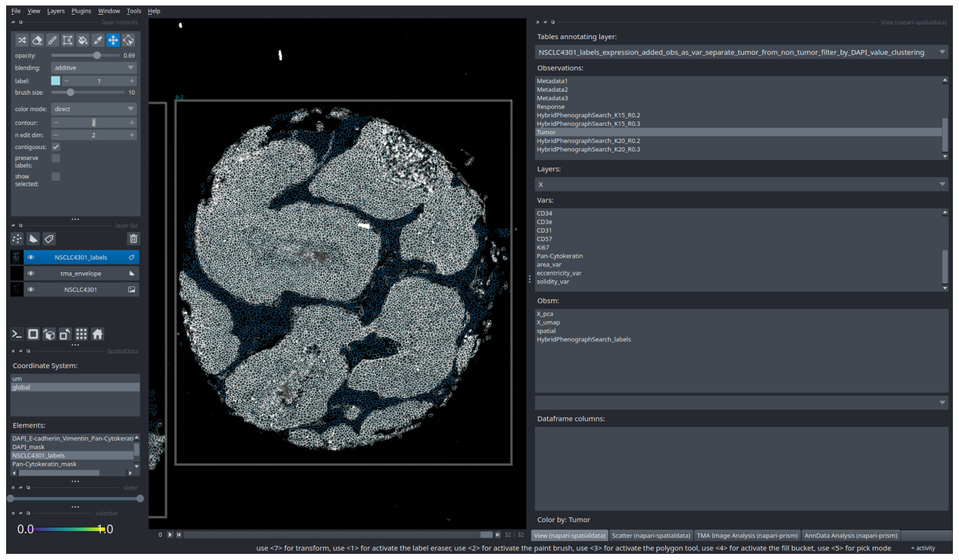Open the blending mode dropdown

[x=94, y=68]
